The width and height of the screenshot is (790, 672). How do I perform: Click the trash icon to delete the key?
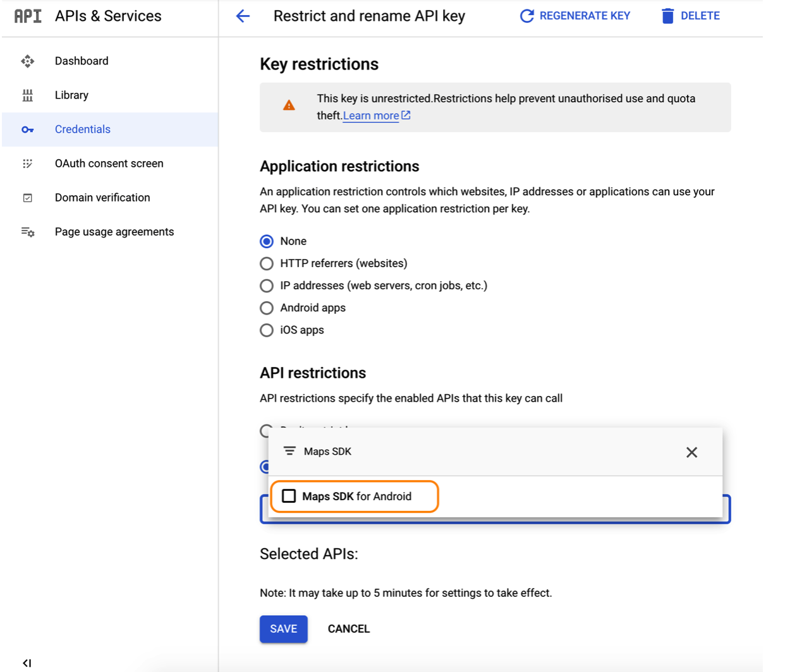(667, 15)
